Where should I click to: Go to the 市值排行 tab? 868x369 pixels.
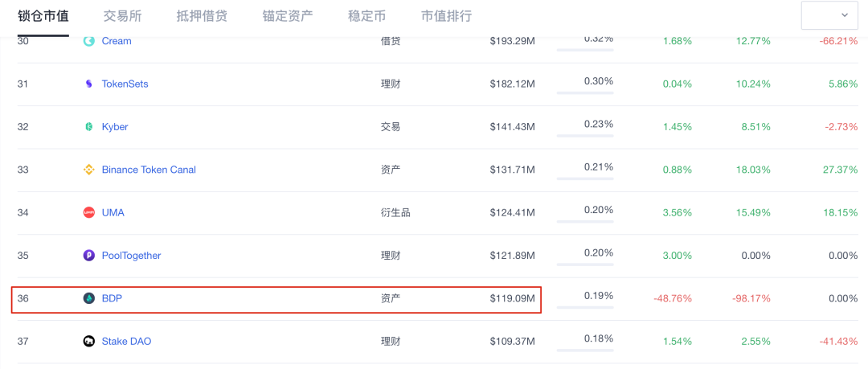coord(446,16)
